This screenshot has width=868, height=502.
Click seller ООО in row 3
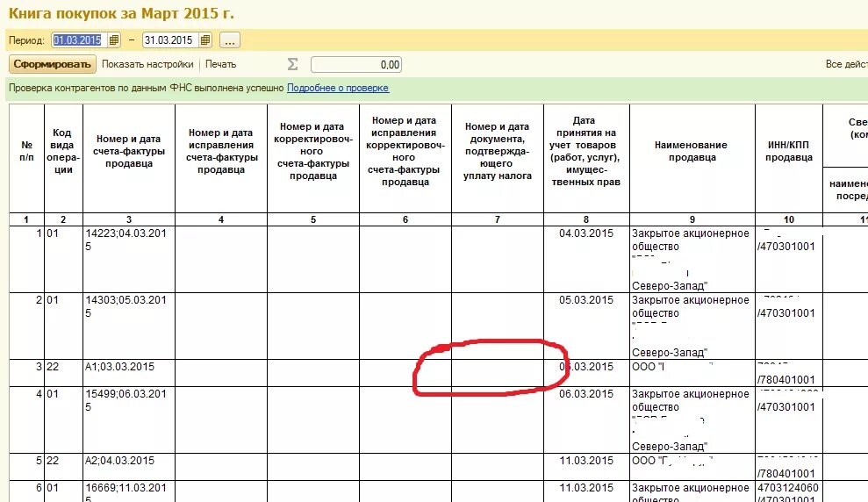pyautogui.click(x=692, y=373)
